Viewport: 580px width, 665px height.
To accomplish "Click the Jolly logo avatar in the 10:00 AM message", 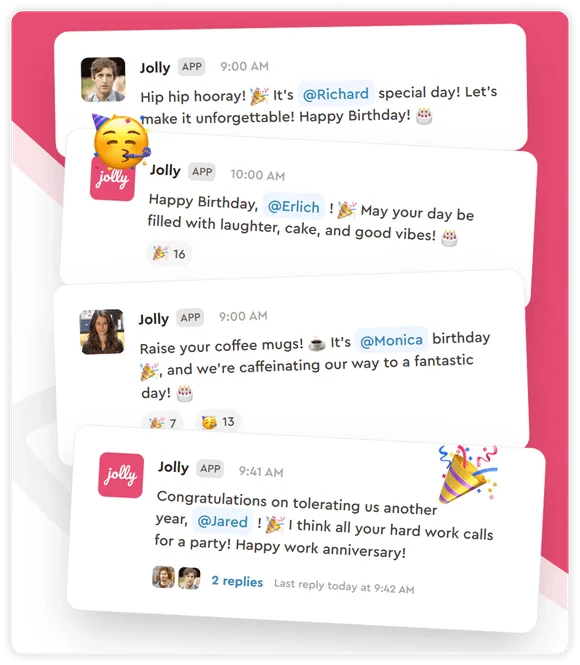I will [113, 177].
